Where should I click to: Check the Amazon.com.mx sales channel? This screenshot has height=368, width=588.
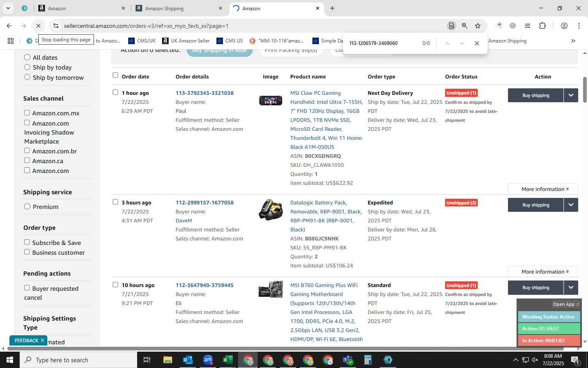(x=27, y=113)
